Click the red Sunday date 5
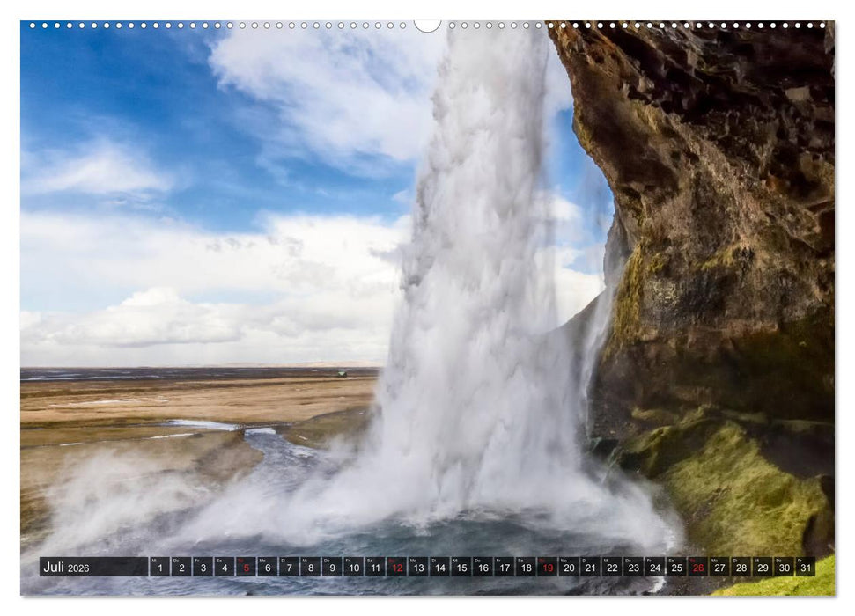The image size is (855, 616). coord(245,568)
